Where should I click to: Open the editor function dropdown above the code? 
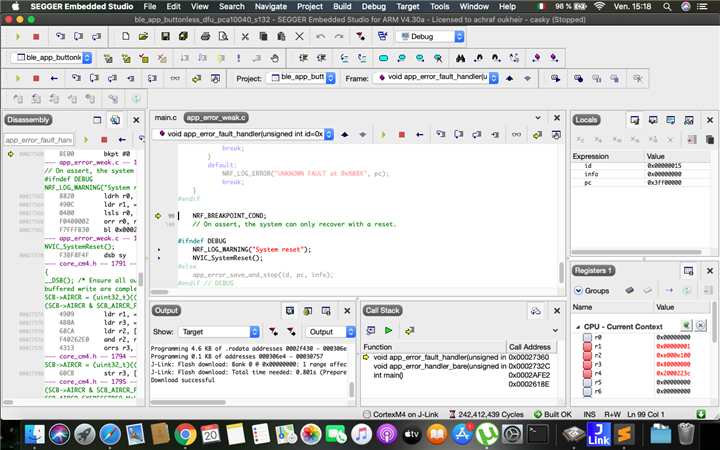tap(243, 134)
